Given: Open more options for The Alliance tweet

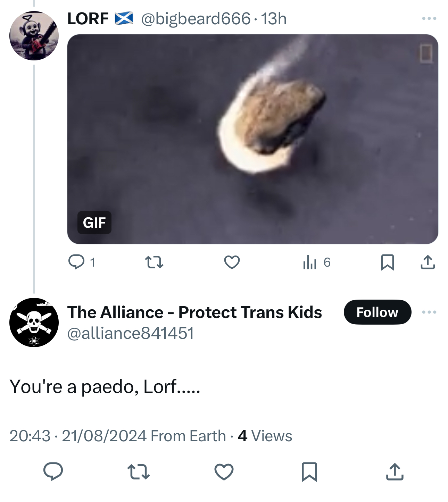Looking at the screenshot, I should click(429, 312).
